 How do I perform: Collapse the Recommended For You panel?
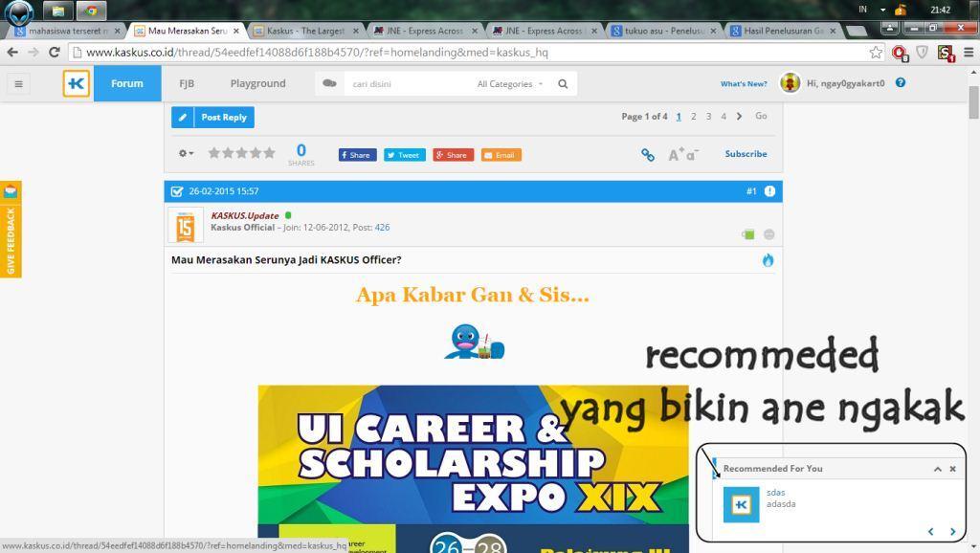[938, 469]
